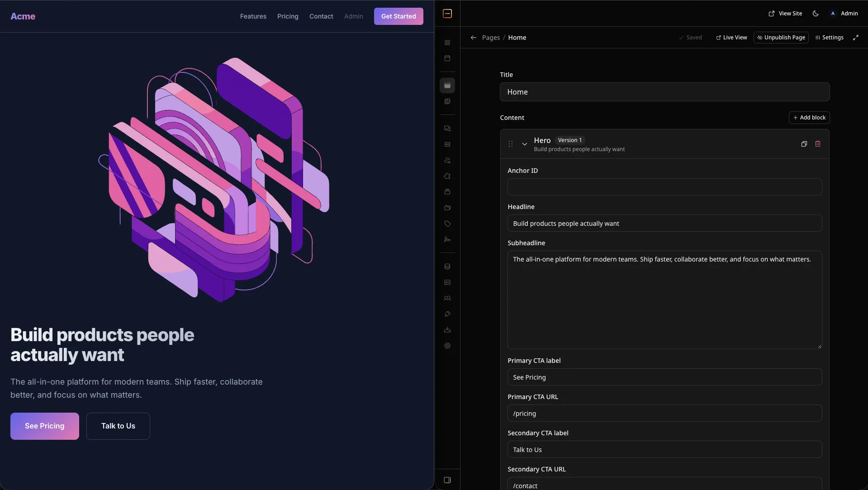Open View Site
This screenshot has height=490, width=868.
click(x=785, y=14)
